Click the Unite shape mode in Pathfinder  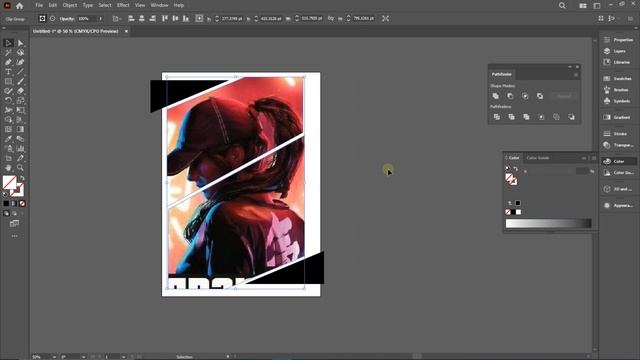(x=496, y=96)
